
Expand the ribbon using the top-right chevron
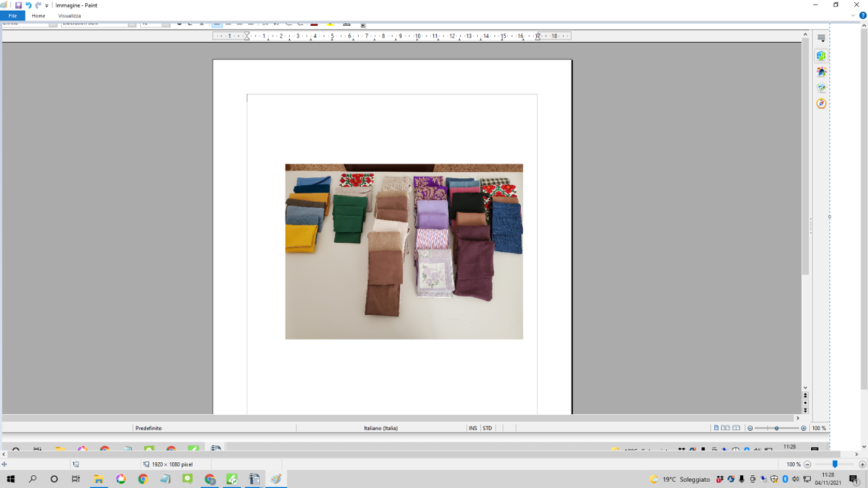854,15
